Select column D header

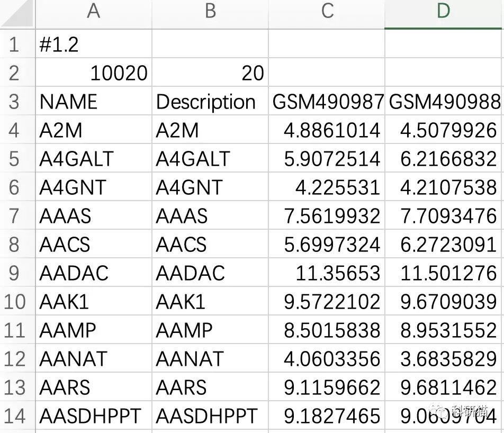(444, 13)
